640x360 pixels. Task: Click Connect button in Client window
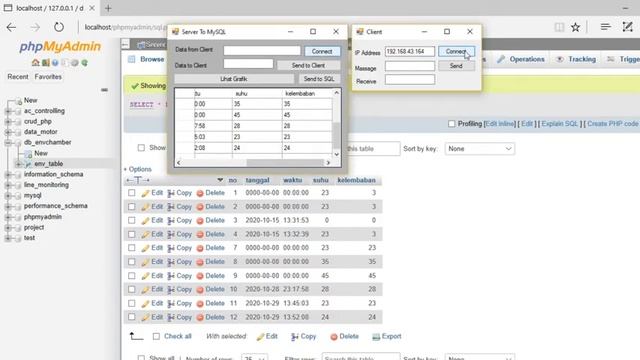click(x=456, y=51)
